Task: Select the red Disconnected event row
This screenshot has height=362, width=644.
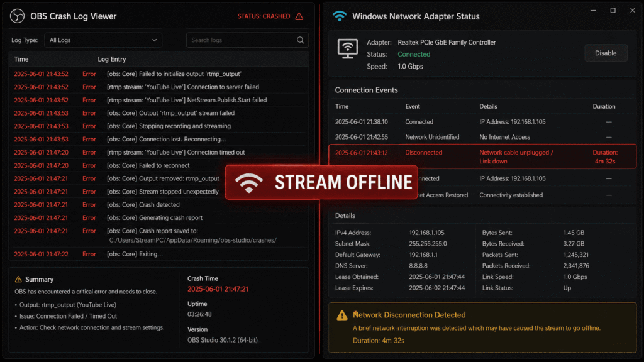Action: [482, 156]
